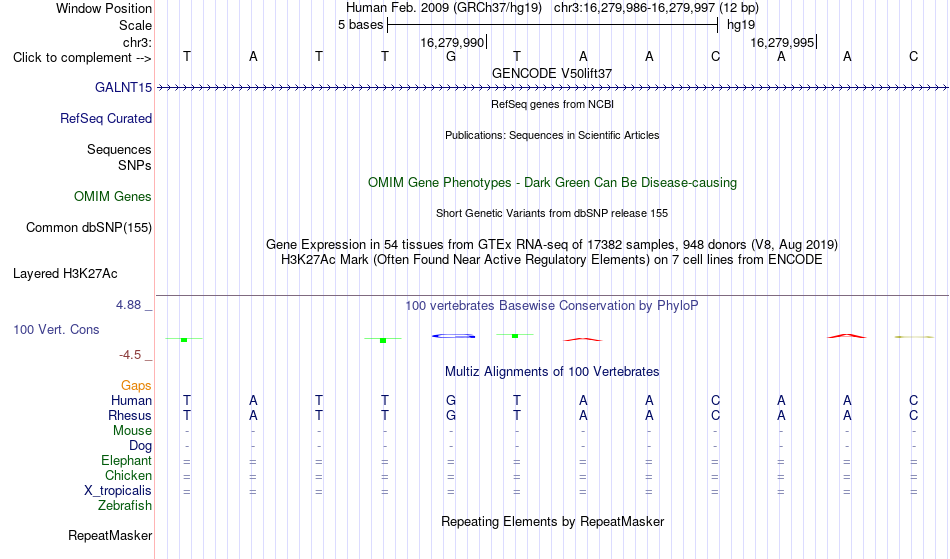Click the hg19 label beside the scale bar

741,25
